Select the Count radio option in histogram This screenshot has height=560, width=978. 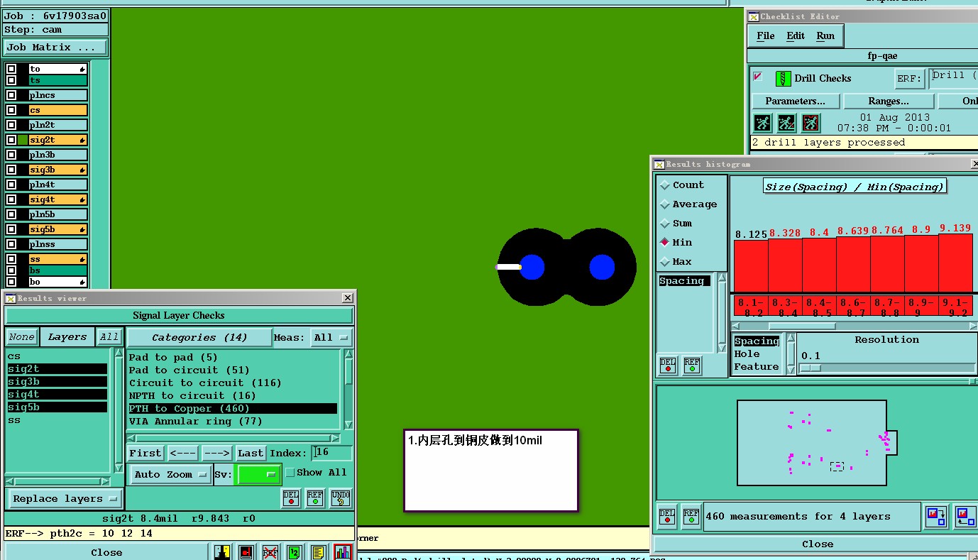pos(681,185)
